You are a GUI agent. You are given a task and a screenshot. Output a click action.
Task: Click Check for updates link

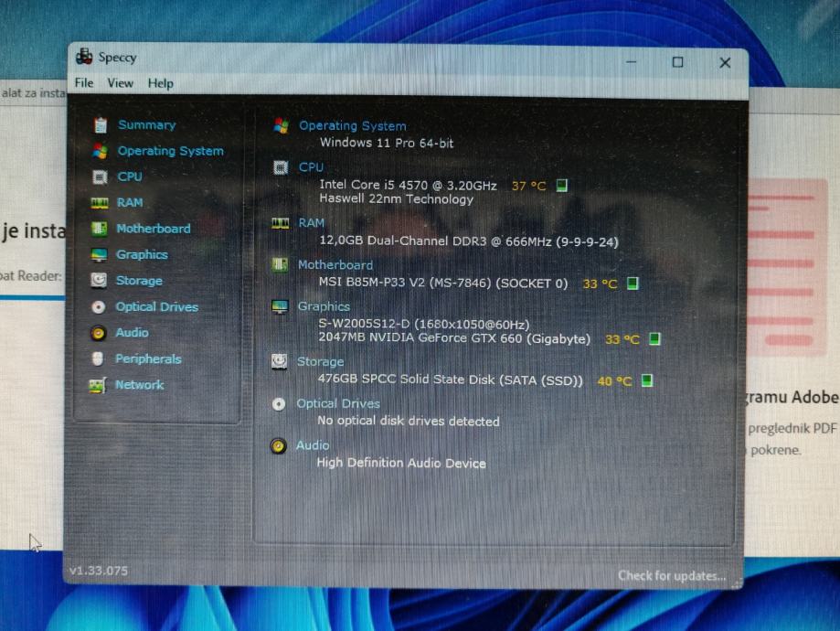pyautogui.click(x=672, y=576)
